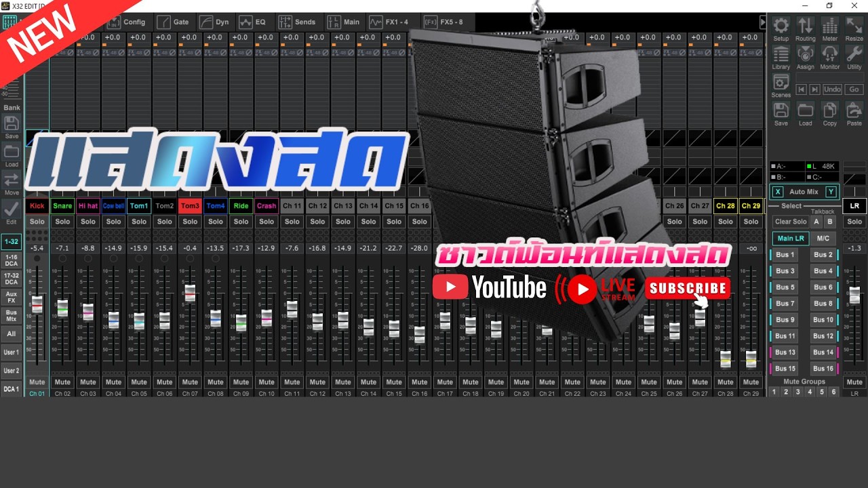Switch to the Dyn tab
Screen dimensions: 868x488
coord(214,22)
